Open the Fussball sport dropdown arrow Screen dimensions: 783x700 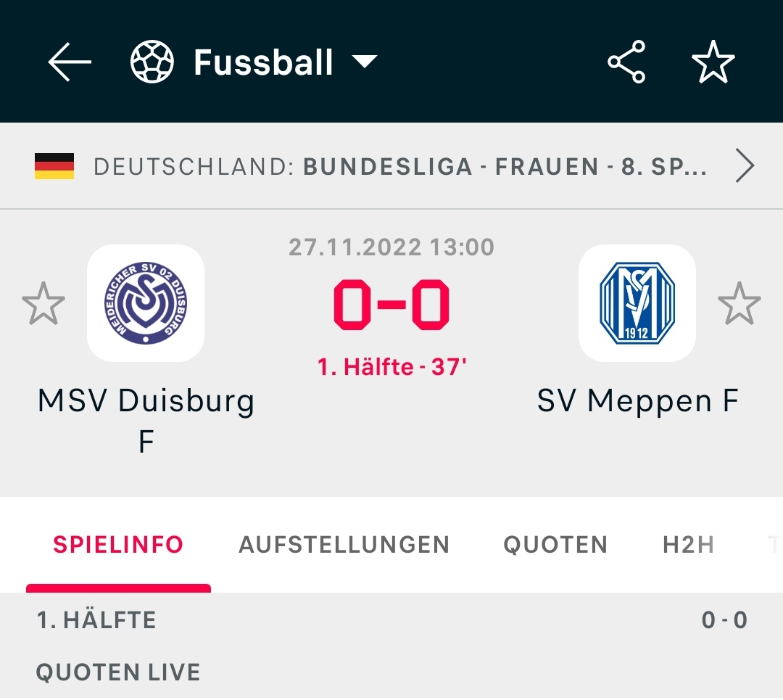click(x=365, y=62)
